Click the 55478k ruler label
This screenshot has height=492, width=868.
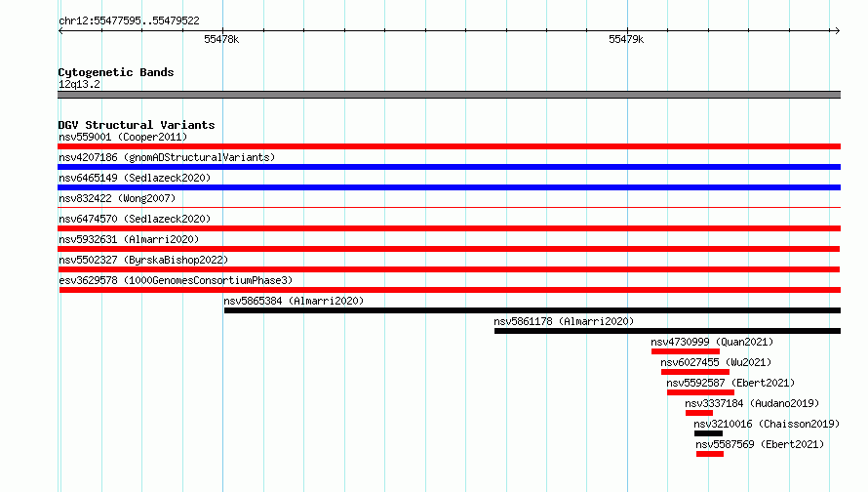pyautogui.click(x=221, y=39)
